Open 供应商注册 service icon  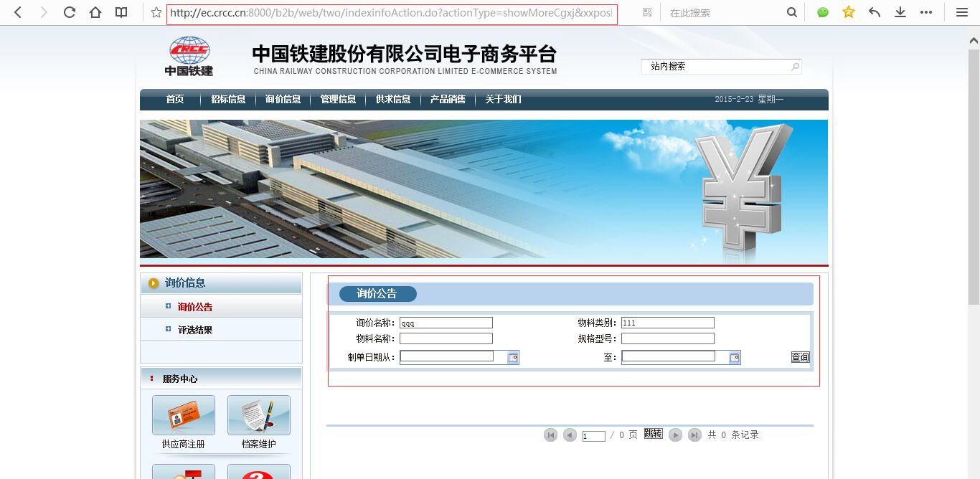184,415
